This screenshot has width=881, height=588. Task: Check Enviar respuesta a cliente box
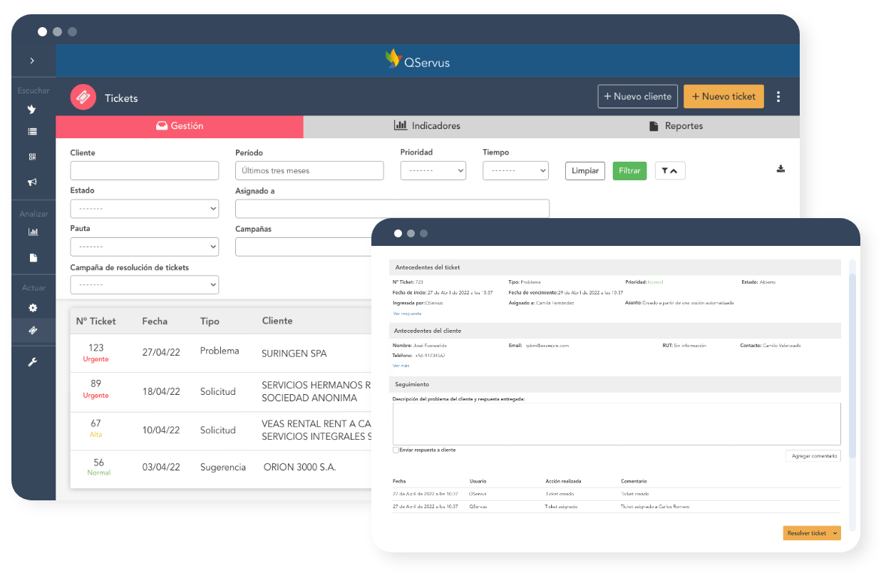(x=396, y=450)
